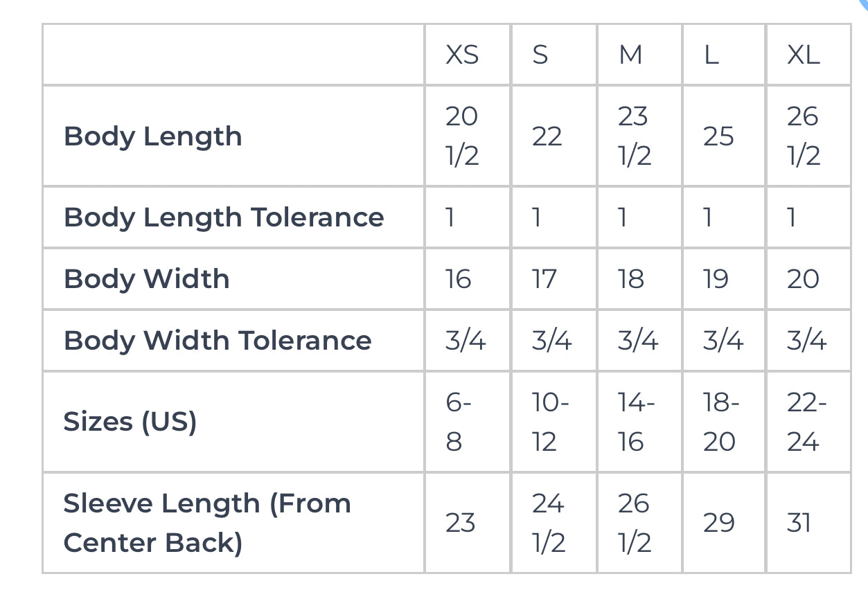Select the Sizes (US) row label
This screenshot has height=599, width=868.
(130, 422)
